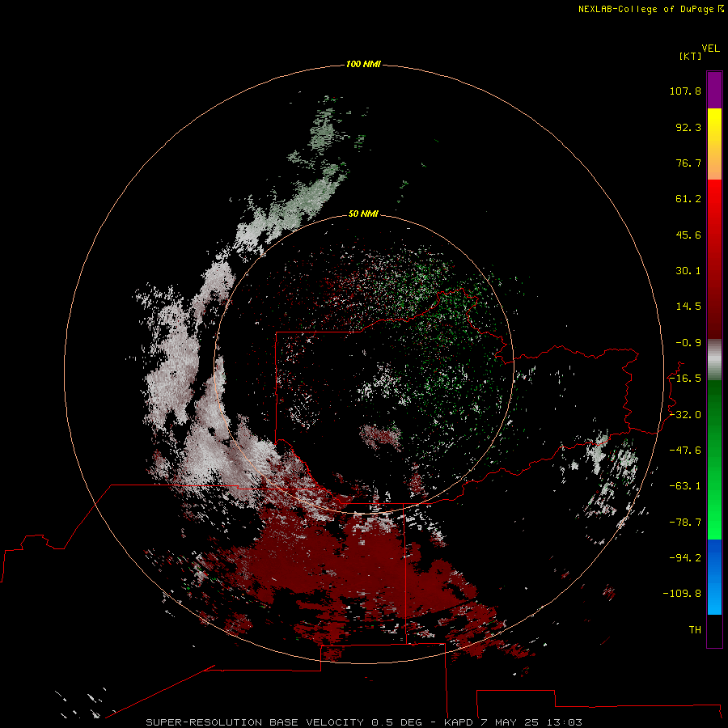The width and height of the screenshot is (728, 728).
Task: Click the yellow-orange segment of velocity color bar
Action: tap(714, 144)
